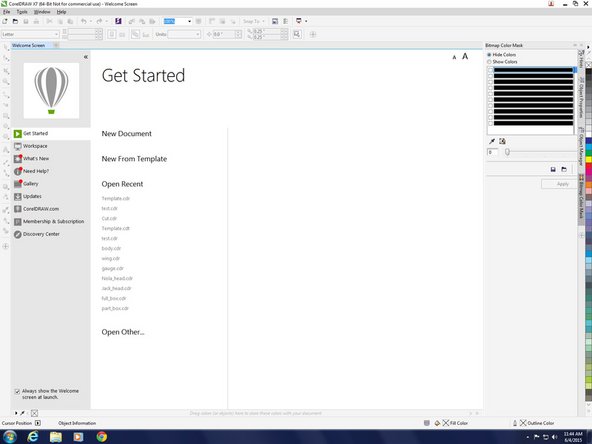Click the Open folder toolbar icon
Viewport: 592px width, 444px height.
[15, 21]
